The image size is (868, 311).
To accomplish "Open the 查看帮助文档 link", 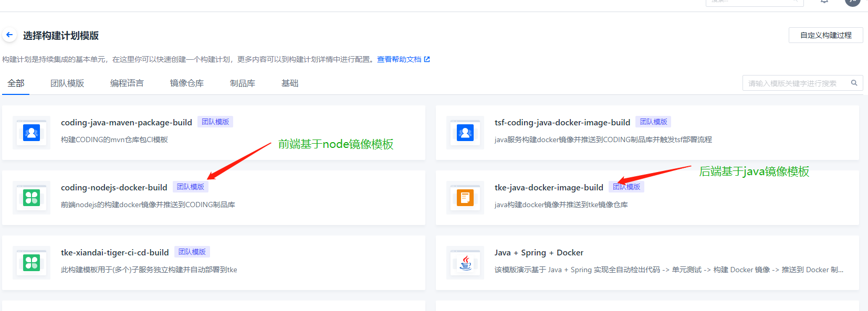I will coord(399,59).
